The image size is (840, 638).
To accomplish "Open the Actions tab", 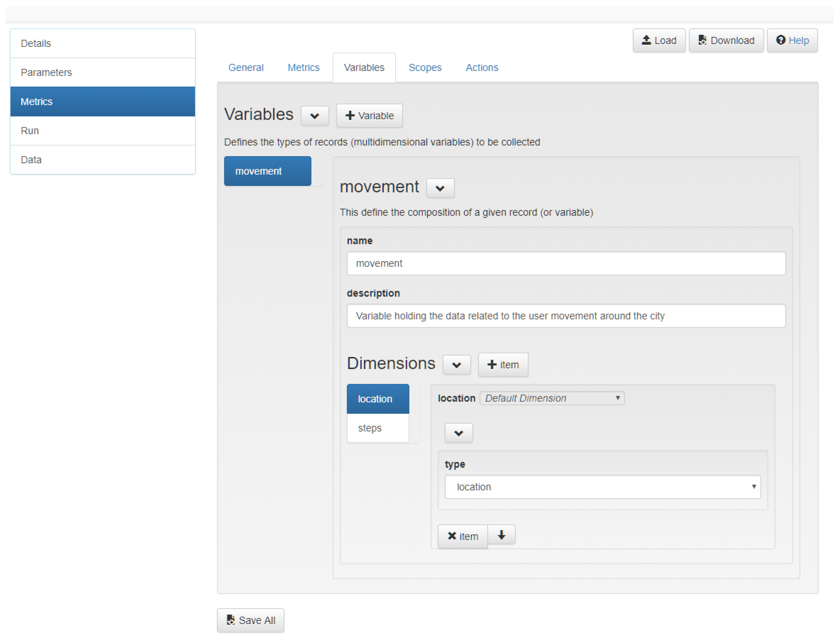I will 482,68.
